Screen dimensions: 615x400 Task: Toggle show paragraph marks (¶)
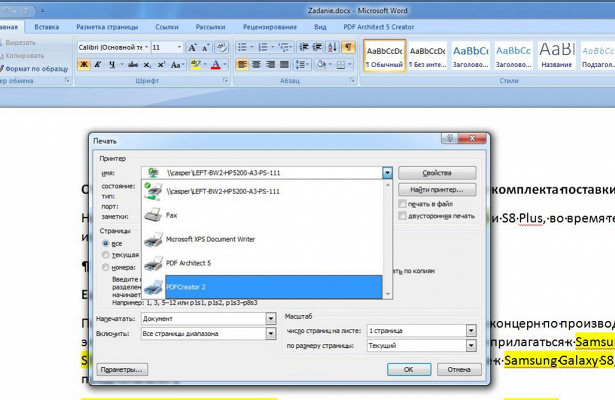coord(348,47)
